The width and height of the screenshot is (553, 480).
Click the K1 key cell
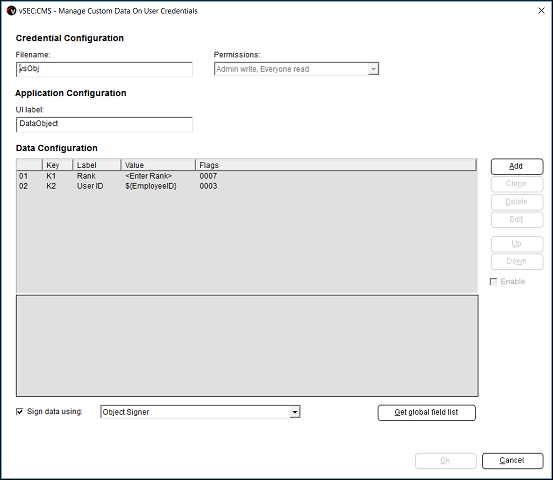click(x=51, y=176)
